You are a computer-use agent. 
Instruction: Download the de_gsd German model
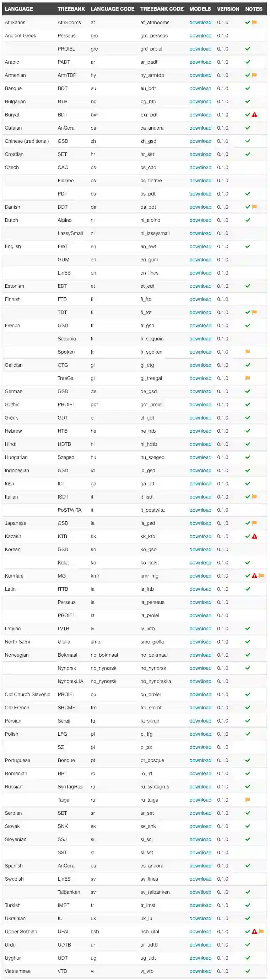pyautogui.click(x=200, y=391)
